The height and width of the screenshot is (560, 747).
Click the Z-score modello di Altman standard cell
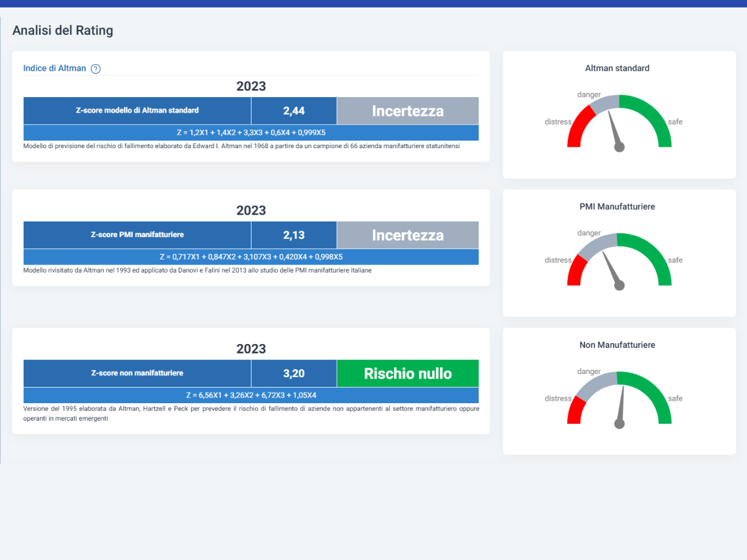[x=138, y=111]
